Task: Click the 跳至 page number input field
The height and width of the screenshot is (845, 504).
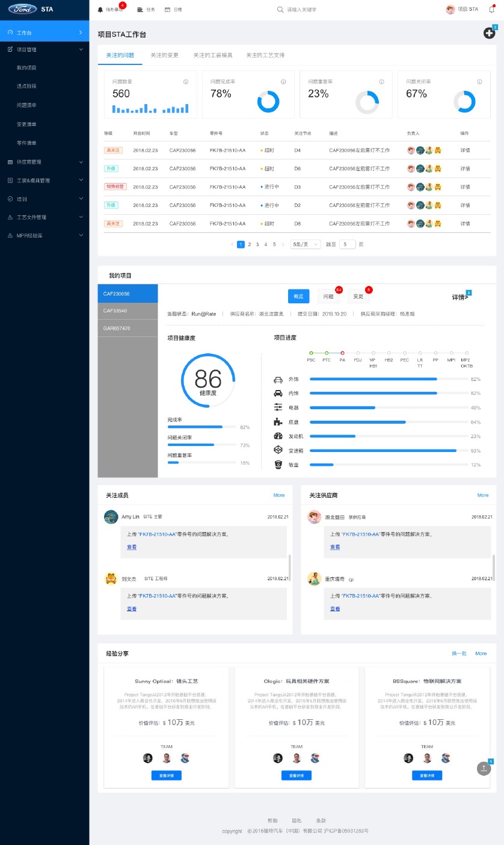Action: 347,244
